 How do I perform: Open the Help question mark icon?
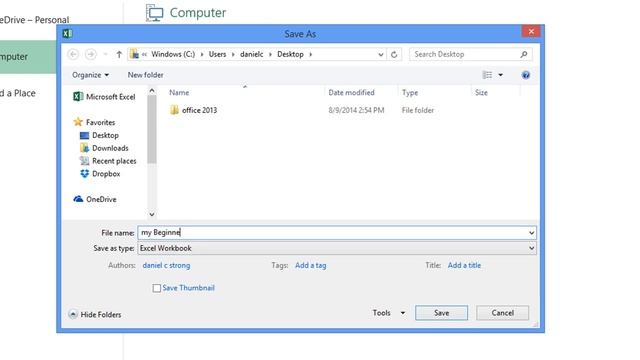(x=526, y=75)
